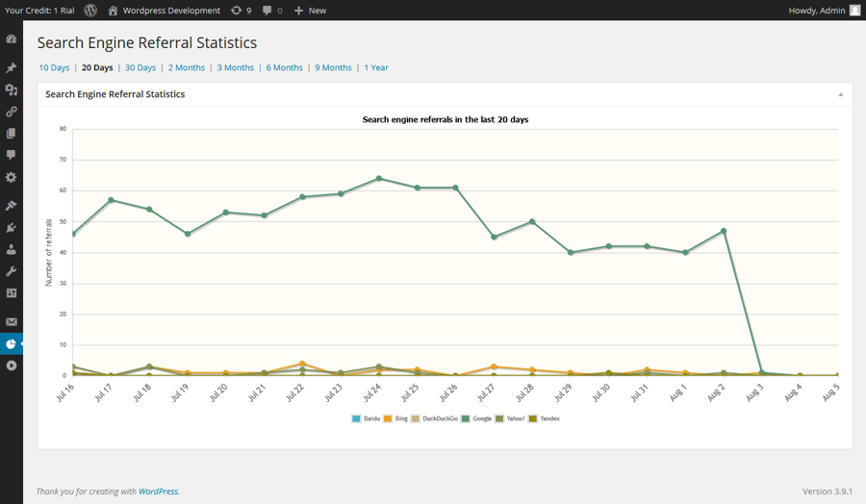Toggle the Google series in the legend
The height and width of the screenshot is (504, 866).
476,418
